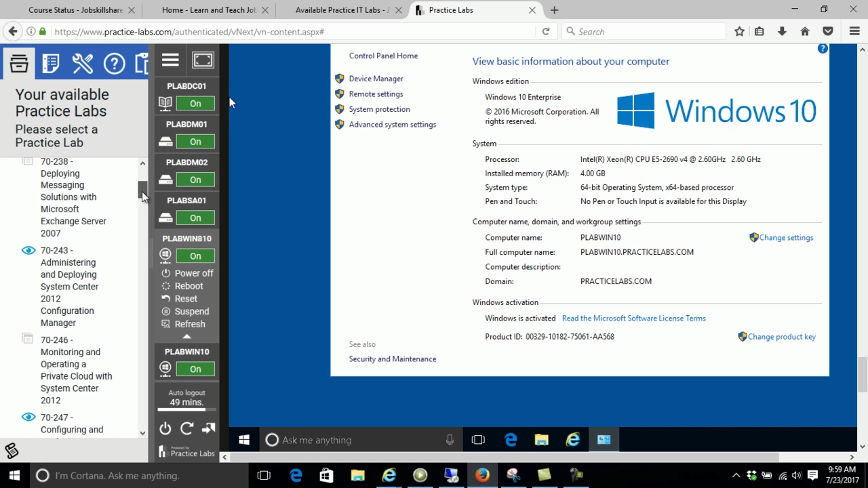Open the host Action Center notifications icon
The width and height of the screenshot is (868, 488).
(x=812, y=475)
